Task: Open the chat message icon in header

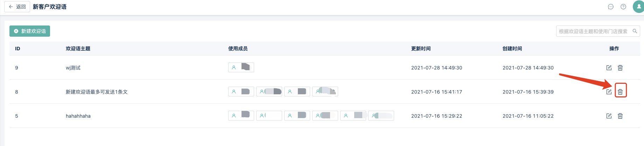Action: tap(611, 7)
